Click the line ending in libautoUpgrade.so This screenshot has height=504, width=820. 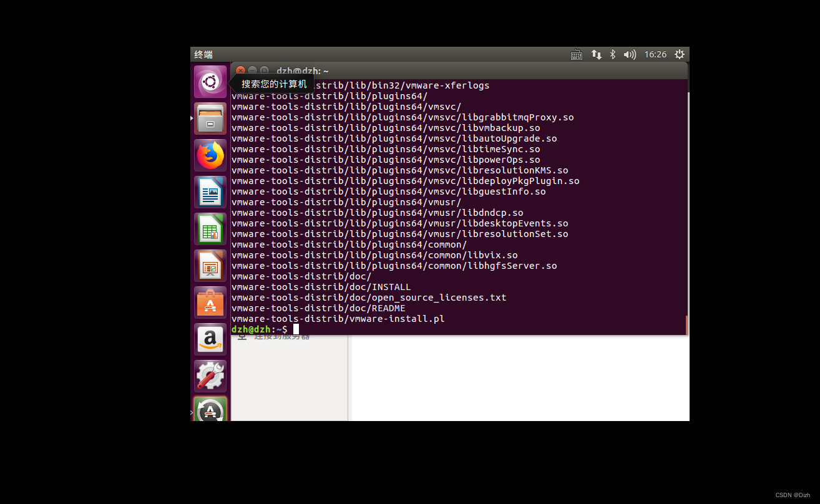click(x=394, y=138)
